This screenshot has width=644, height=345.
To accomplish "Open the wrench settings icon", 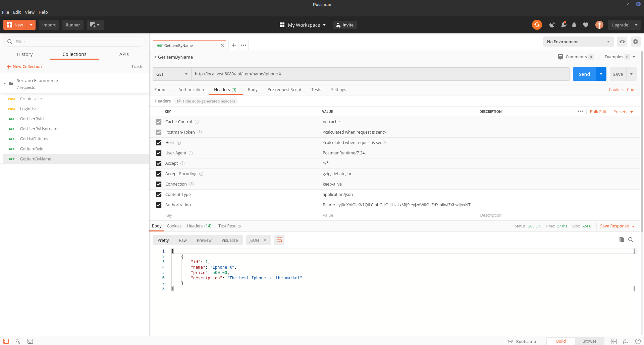I will pos(564,25).
